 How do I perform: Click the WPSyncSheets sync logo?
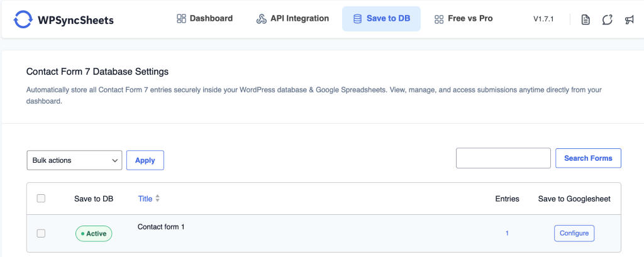pos(23,19)
